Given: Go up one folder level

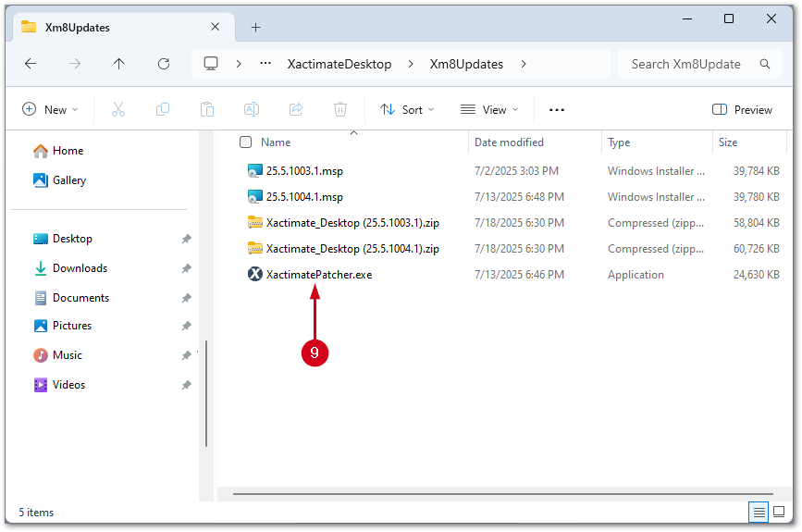Looking at the screenshot, I should (x=118, y=64).
